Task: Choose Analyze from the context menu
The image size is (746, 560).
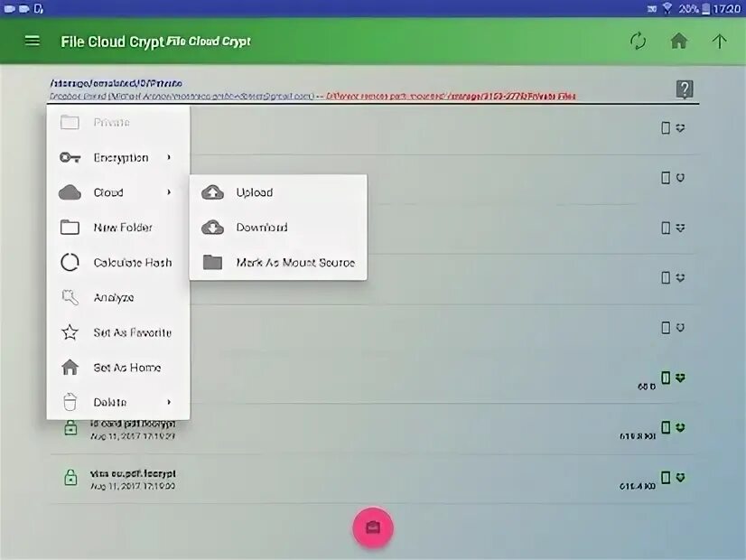Action: 118,297
